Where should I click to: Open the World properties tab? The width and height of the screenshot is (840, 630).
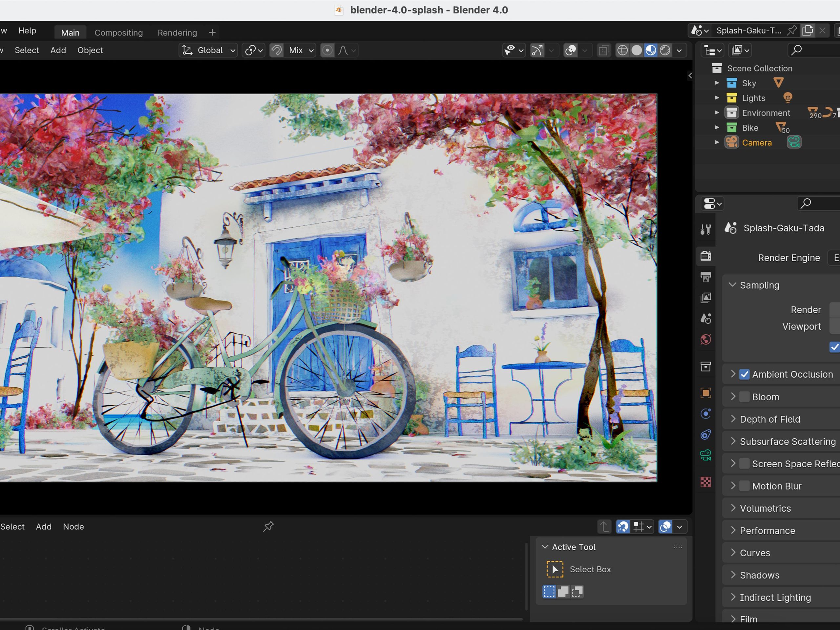point(705,339)
